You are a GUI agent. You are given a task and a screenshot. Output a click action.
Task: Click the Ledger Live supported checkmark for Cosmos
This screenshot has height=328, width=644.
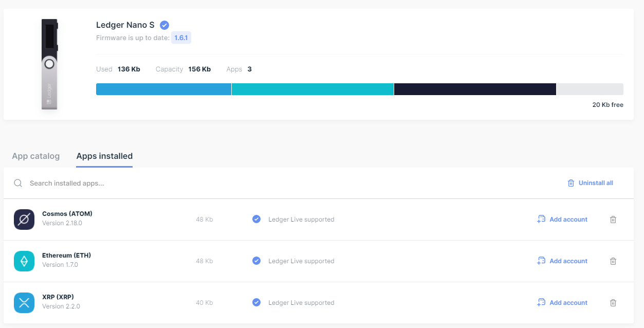[256, 219]
